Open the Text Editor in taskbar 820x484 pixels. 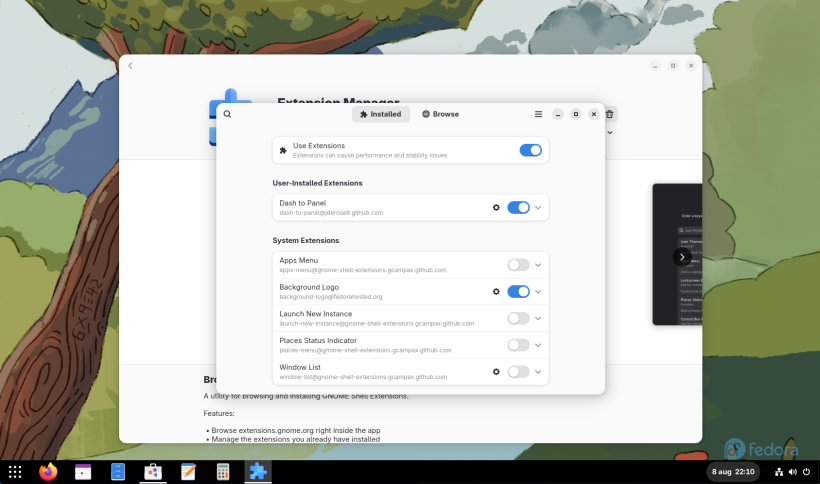tap(188, 472)
